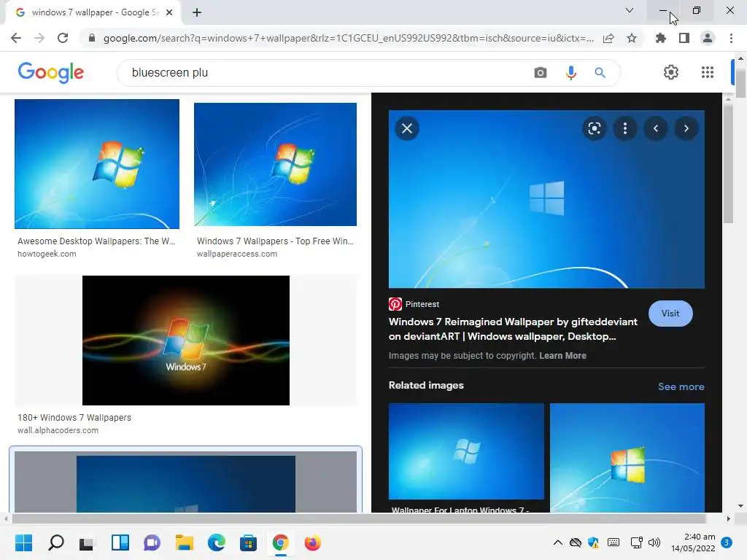Open Google apps grid
Screen dimensions: 747x560
point(708,72)
